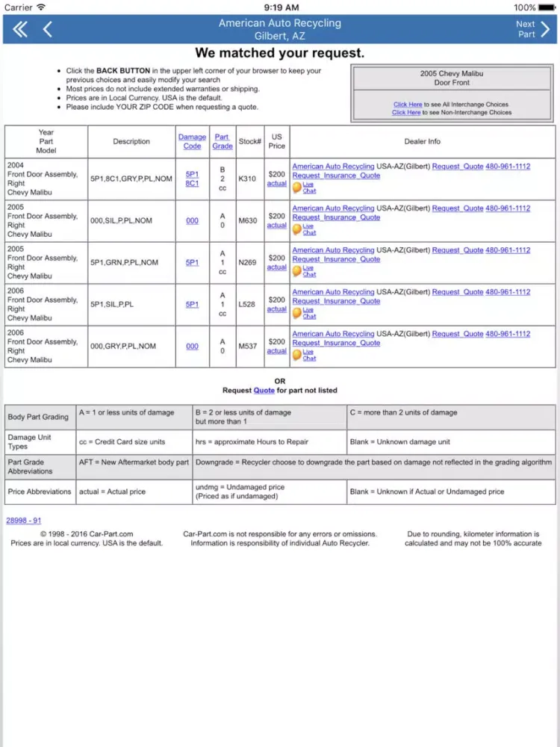Viewport: 560px width, 747px height.
Task: Click Quote link for part not listed
Action: click(x=264, y=390)
